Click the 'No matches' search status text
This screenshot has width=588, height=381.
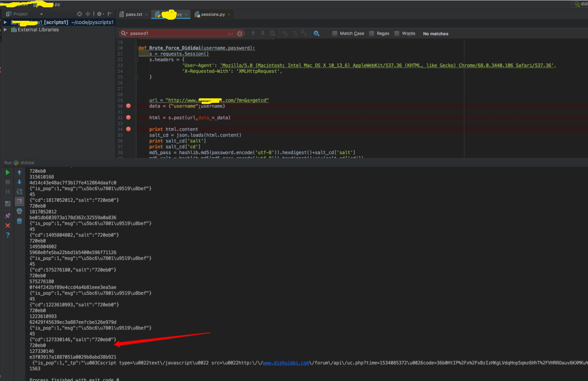436,34
